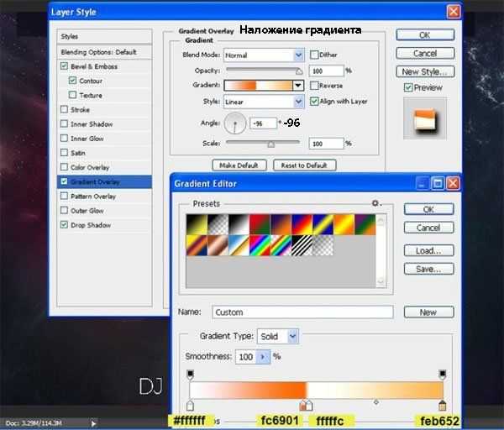
Task: Click the Opacity slider handle
Action: (299, 71)
